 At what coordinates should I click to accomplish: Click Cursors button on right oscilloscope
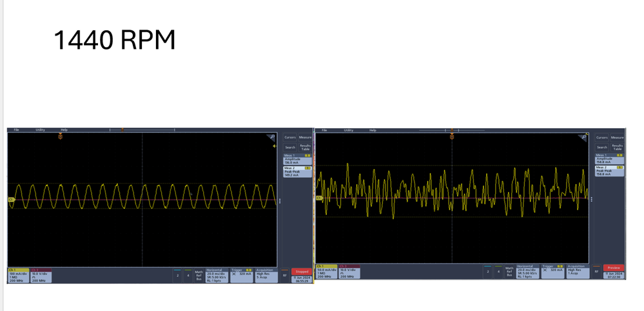tap(602, 137)
